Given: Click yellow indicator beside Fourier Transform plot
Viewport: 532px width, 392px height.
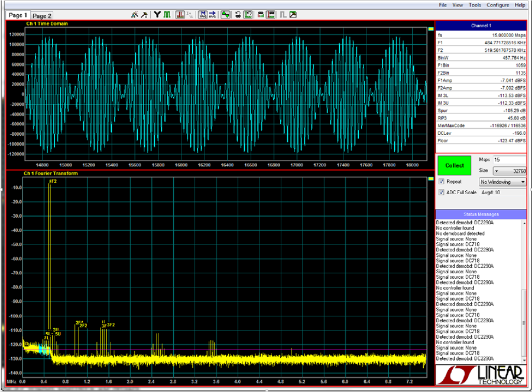Looking at the screenshot, I should (x=431, y=179).
